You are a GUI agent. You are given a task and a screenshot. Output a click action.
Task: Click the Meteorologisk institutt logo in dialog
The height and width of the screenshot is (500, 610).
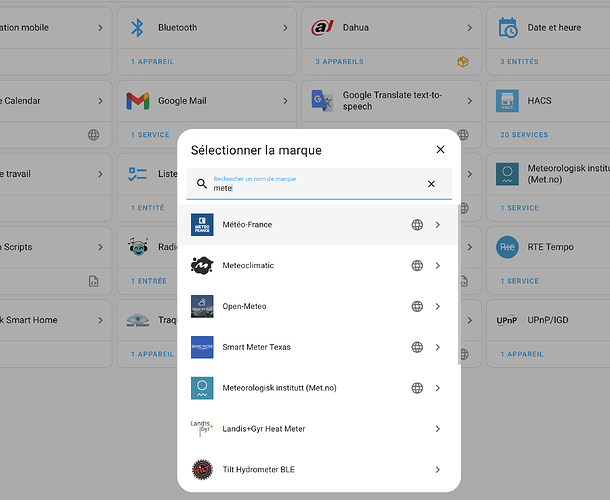202,388
